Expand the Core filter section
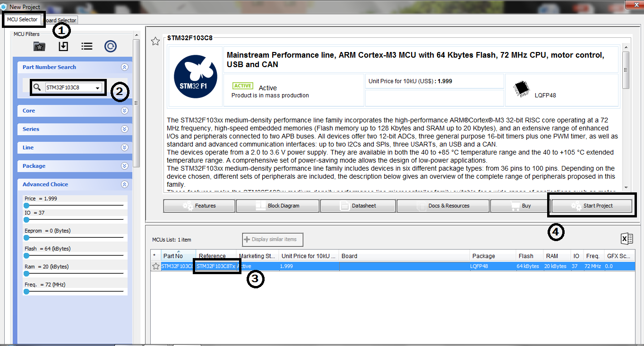Image resolution: width=644 pixels, height=346 pixels. pyautogui.click(x=124, y=111)
